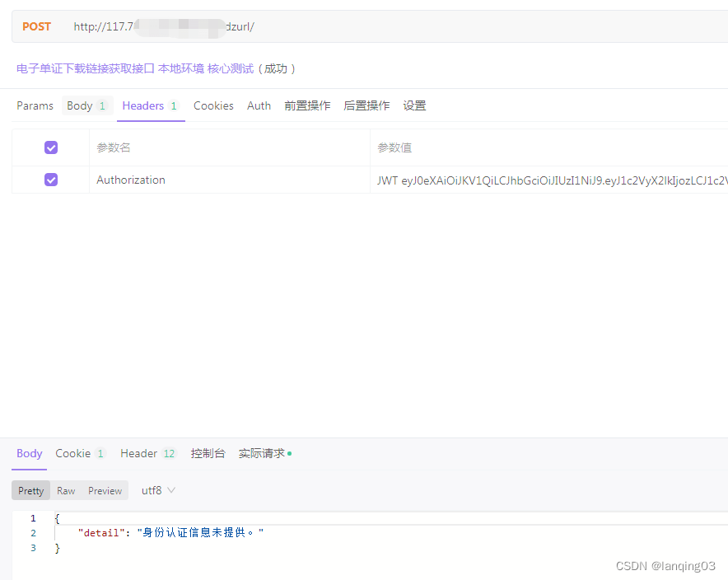This screenshot has width=728, height=580.
Task: Switch response view to Preview
Action: coord(104,490)
